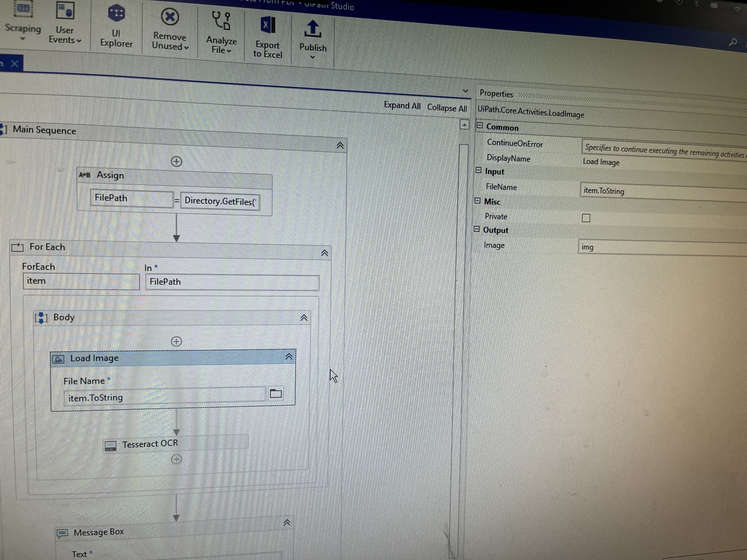Click Collapse All link
Viewport: 747px width, 560px height.
coord(447,108)
